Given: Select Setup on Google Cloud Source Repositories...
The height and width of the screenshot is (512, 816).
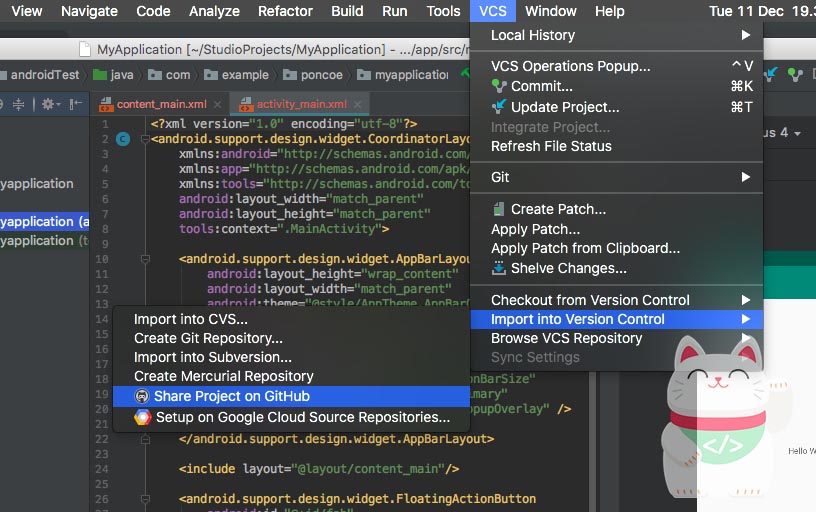Looking at the screenshot, I should 291,417.
